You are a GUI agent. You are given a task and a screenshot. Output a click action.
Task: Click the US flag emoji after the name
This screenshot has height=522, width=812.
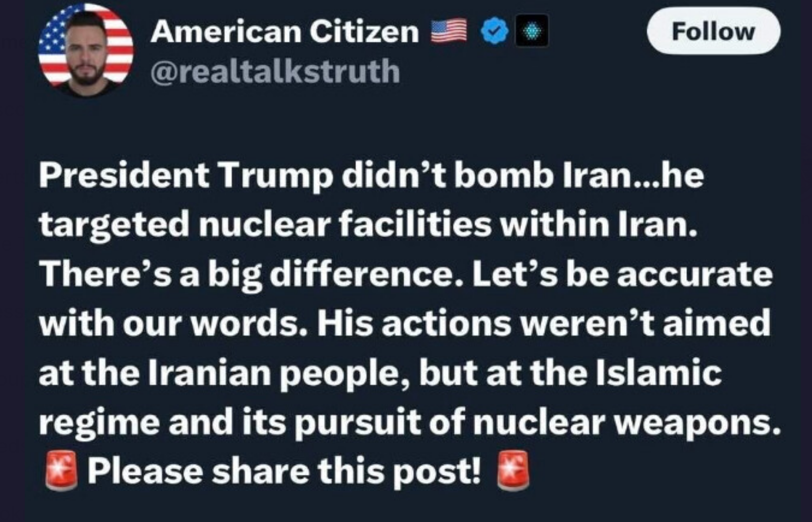click(x=448, y=31)
